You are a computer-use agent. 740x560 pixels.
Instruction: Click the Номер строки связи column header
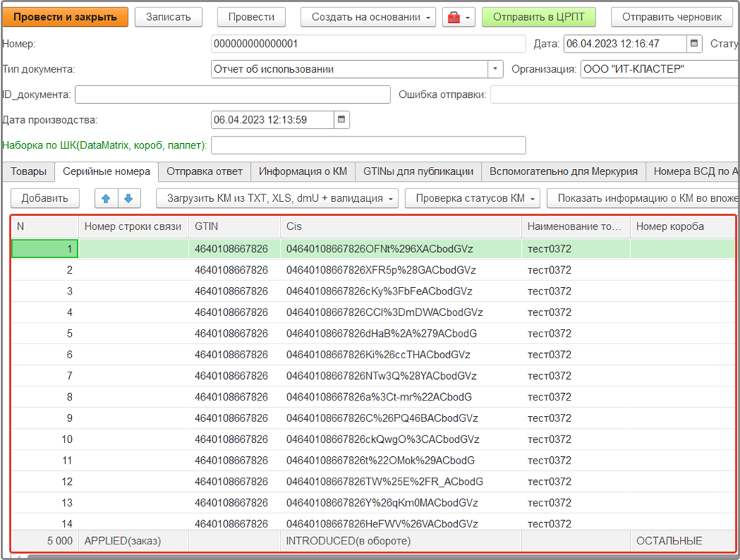pyautogui.click(x=134, y=226)
